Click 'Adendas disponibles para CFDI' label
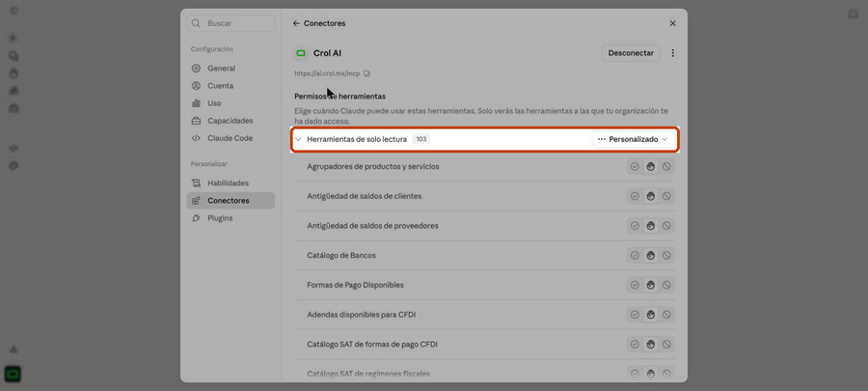 click(362, 315)
